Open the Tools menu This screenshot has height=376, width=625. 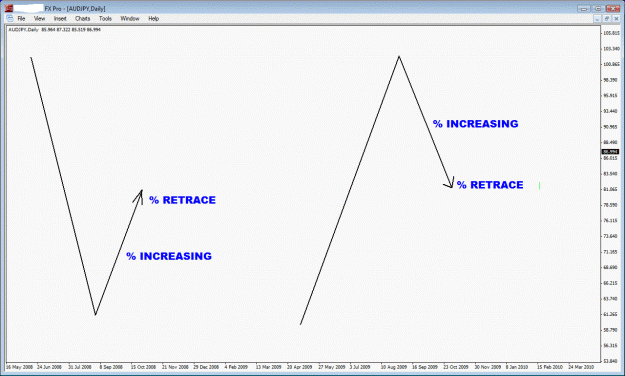click(105, 19)
